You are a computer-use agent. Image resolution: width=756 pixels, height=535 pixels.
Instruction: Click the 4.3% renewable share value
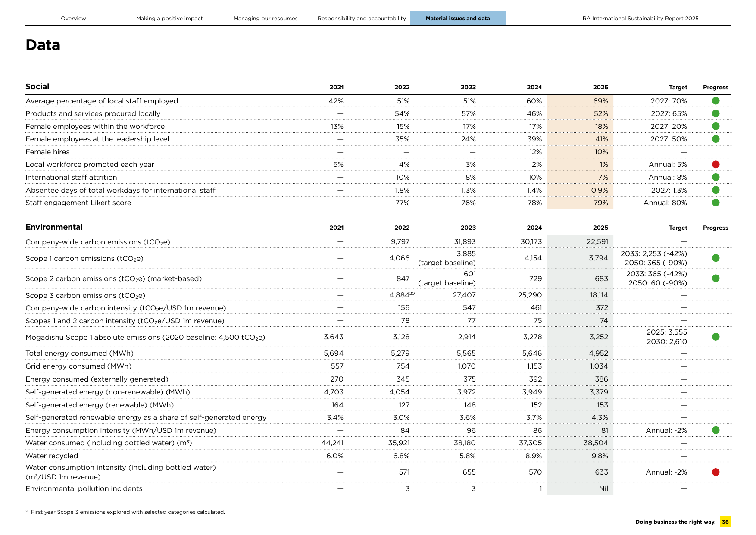600,417
